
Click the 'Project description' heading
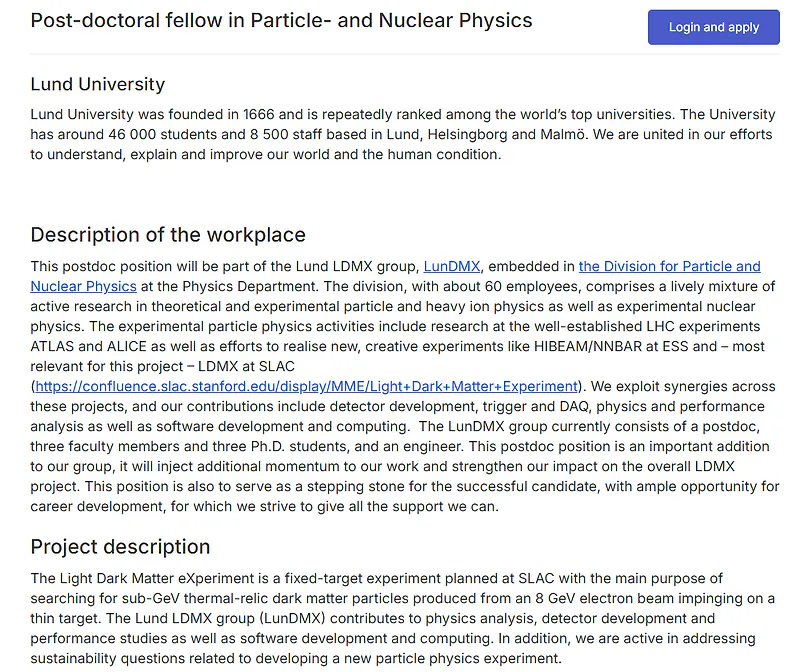(x=120, y=546)
